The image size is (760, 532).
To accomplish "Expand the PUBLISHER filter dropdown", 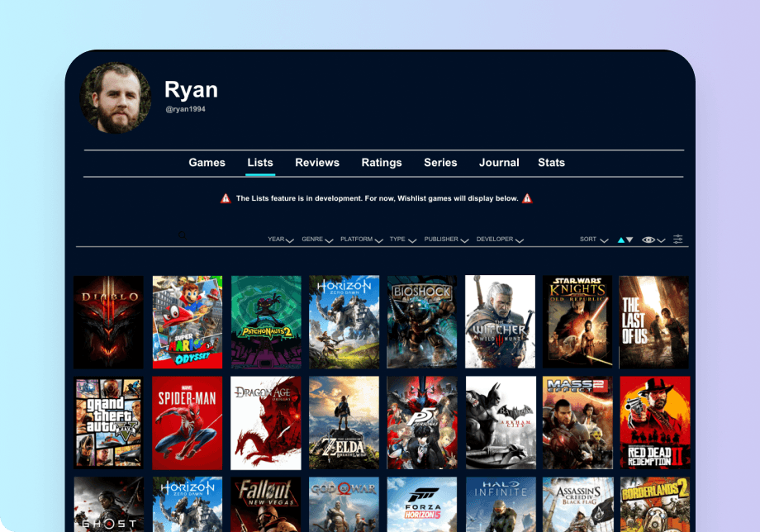I will tap(446, 240).
